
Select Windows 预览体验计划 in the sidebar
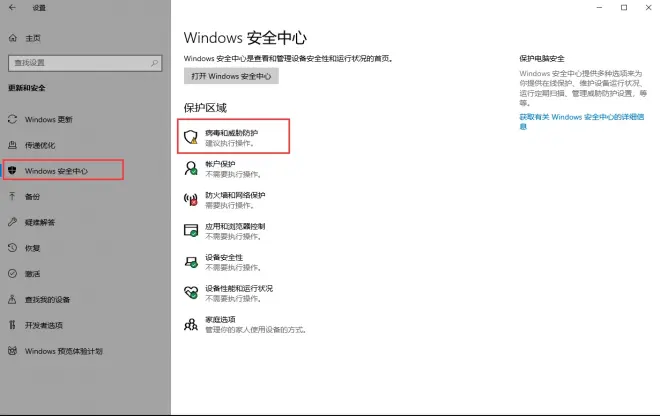pos(63,351)
